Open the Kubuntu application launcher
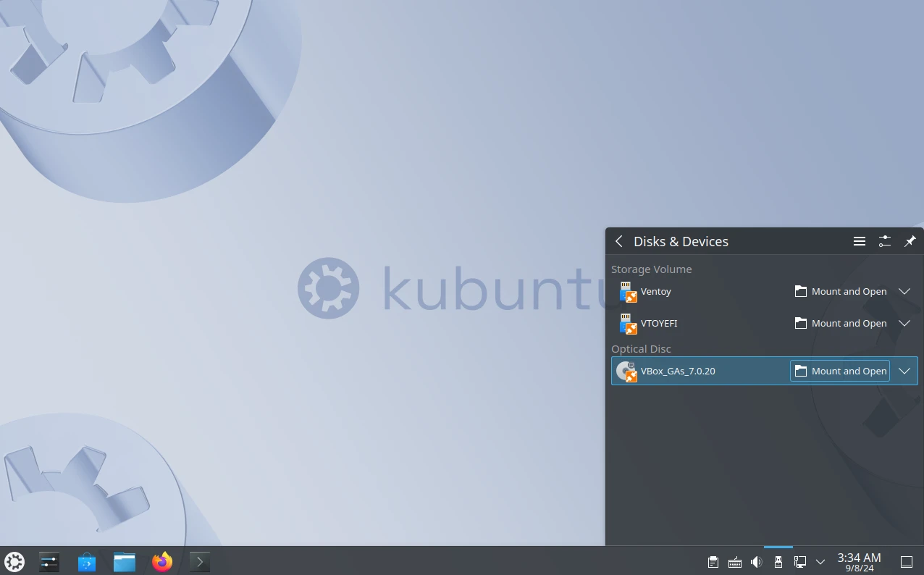The image size is (924, 575). click(x=14, y=561)
